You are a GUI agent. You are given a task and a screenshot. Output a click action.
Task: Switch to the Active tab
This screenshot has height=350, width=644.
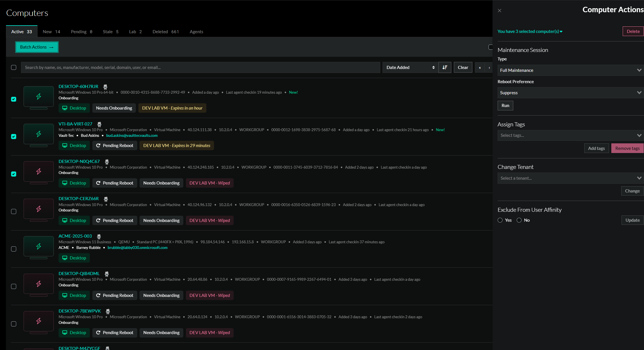[22, 32]
